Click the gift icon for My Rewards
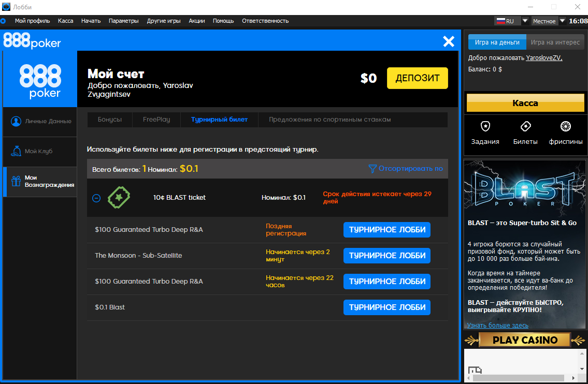Image resolution: width=588 pixels, height=384 pixels. coord(16,181)
